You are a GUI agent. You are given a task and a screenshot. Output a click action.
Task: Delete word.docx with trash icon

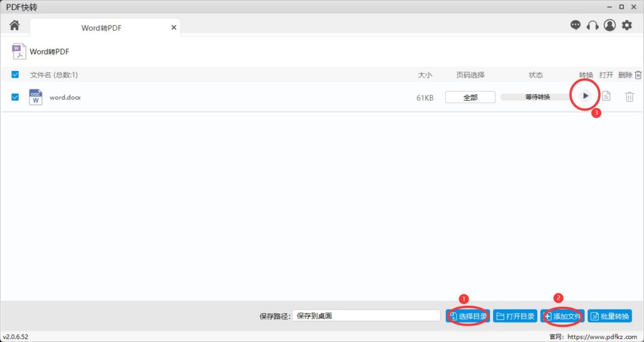[630, 97]
